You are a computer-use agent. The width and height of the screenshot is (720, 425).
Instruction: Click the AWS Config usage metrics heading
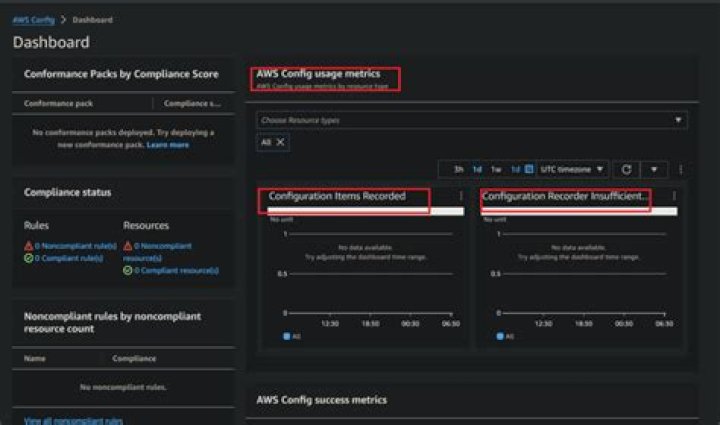[318, 73]
